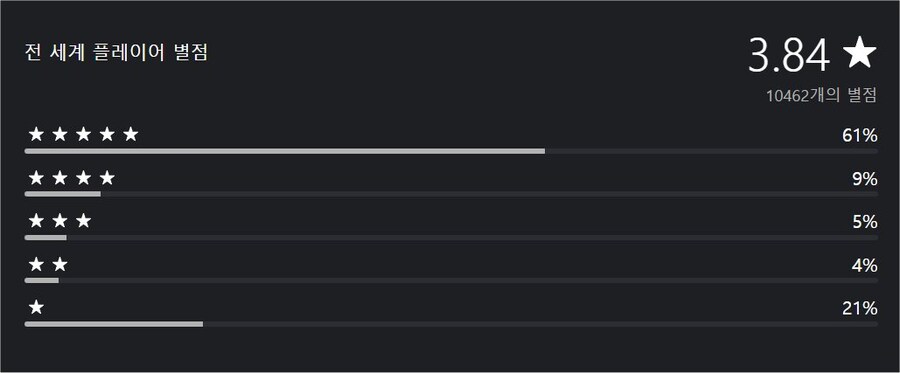Select the two-star rating row icons
Image resolution: width=900 pixels, height=373 pixels.
48,265
